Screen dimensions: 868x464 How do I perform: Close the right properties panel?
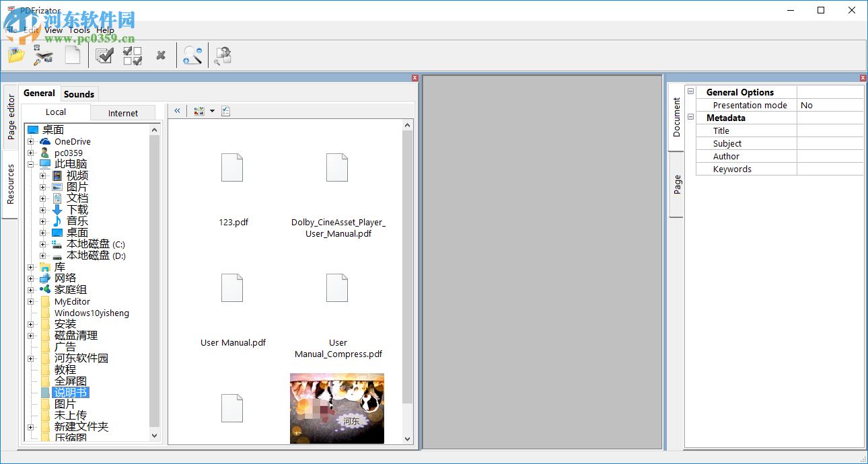863,78
